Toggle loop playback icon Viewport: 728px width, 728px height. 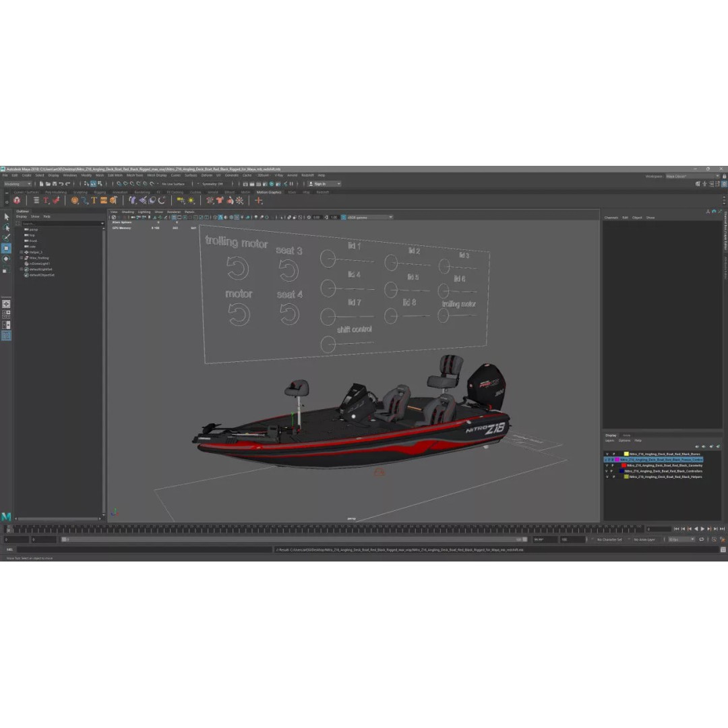[x=701, y=539]
